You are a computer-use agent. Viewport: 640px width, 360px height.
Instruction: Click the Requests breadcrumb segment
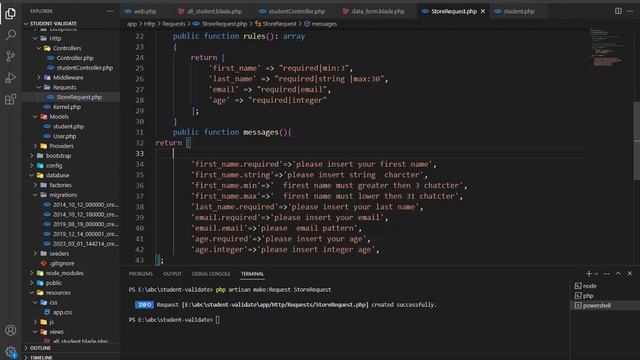pyautogui.click(x=173, y=24)
